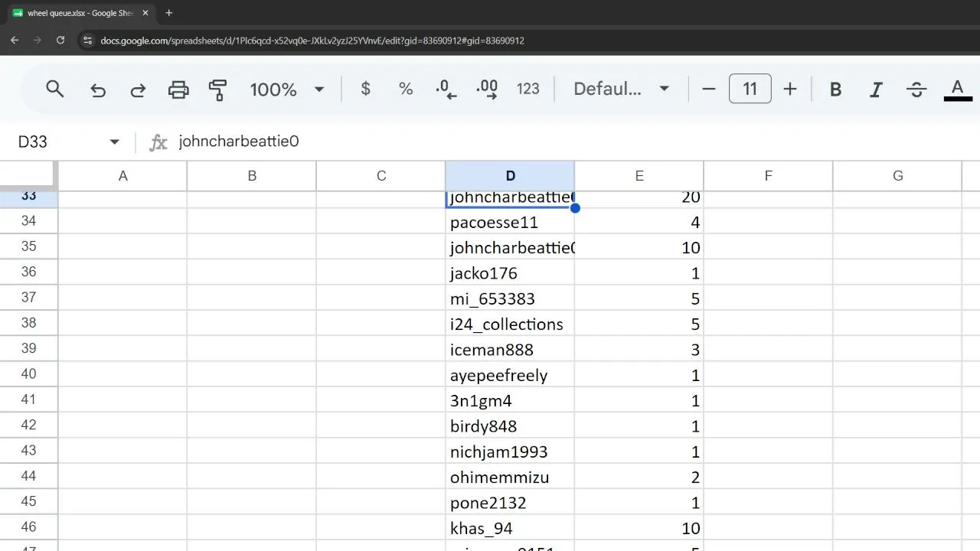Screen dimensions: 980x551
Task: Click the fx function icon
Action: pos(158,142)
